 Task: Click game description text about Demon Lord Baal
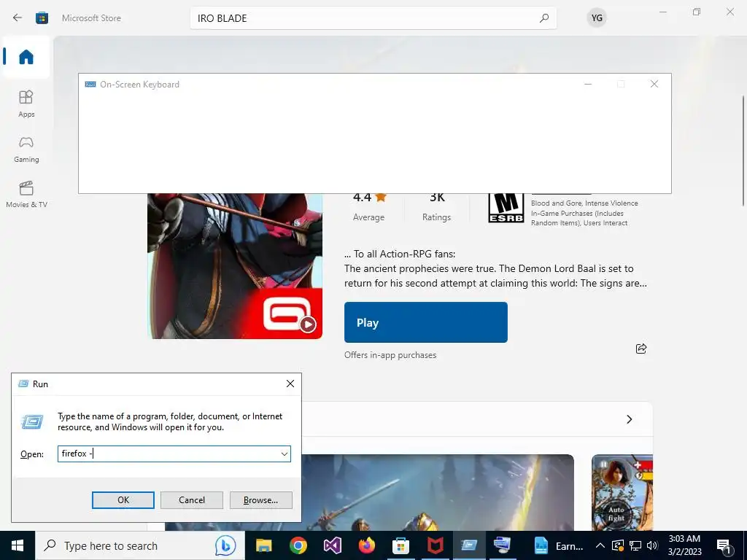pyautogui.click(x=495, y=268)
